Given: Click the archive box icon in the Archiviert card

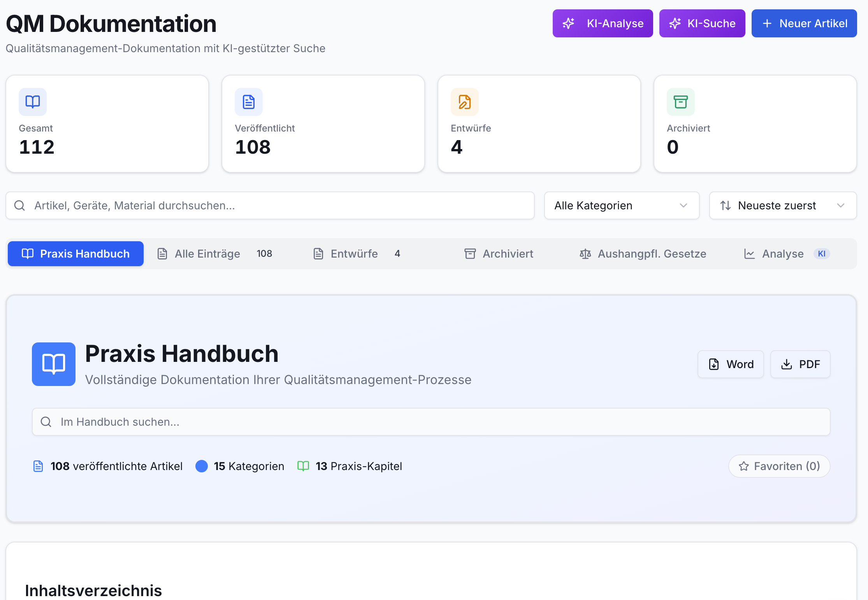Looking at the screenshot, I should click(681, 102).
